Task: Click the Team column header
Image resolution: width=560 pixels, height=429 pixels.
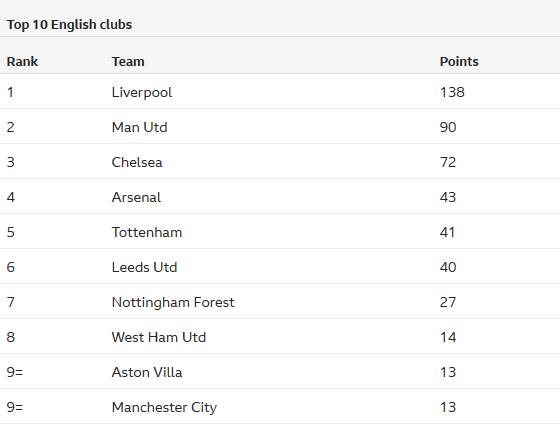Action: [x=128, y=61]
